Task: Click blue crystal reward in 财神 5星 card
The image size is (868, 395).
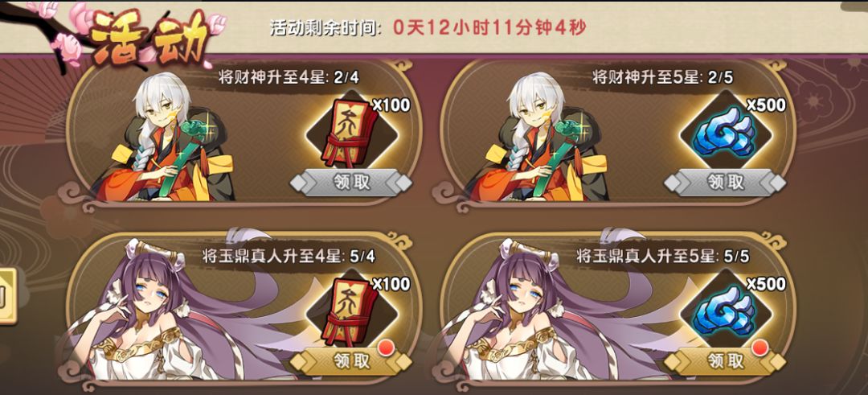Action: tap(725, 133)
